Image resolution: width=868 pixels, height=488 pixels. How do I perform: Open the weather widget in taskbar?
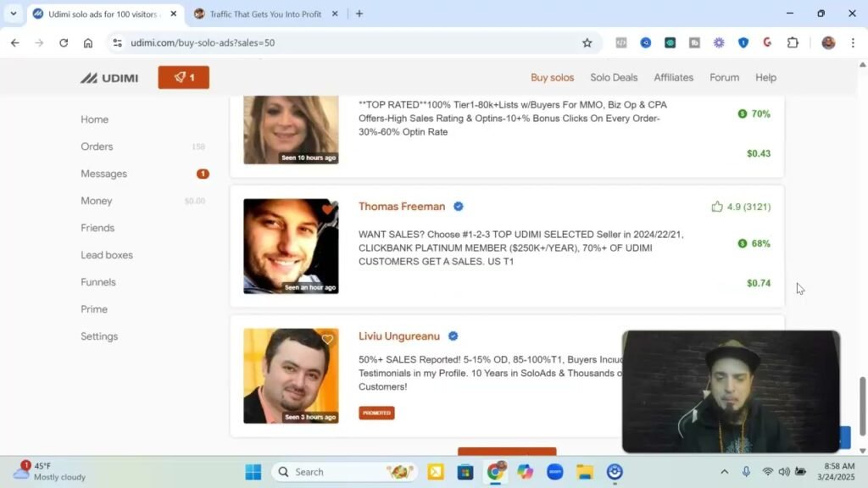[x=49, y=471]
